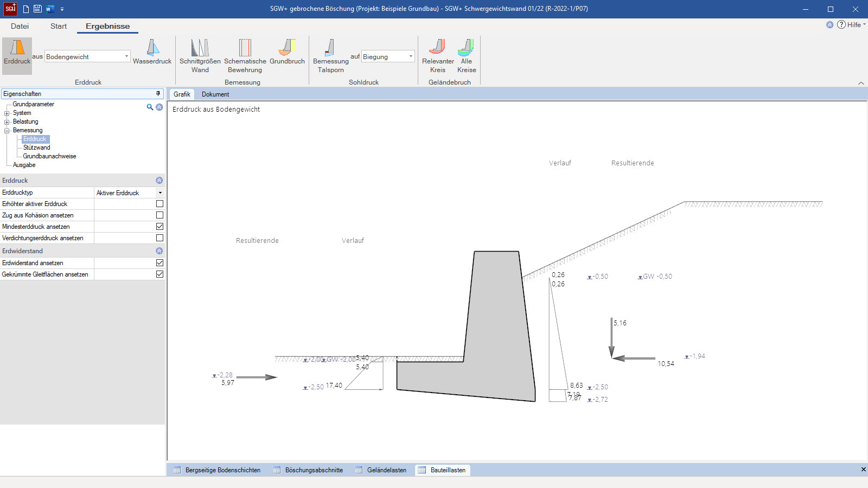Select Grundparameter in the tree
This screenshot has height=488, width=868.
pyautogui.click(x=34, y=104)
